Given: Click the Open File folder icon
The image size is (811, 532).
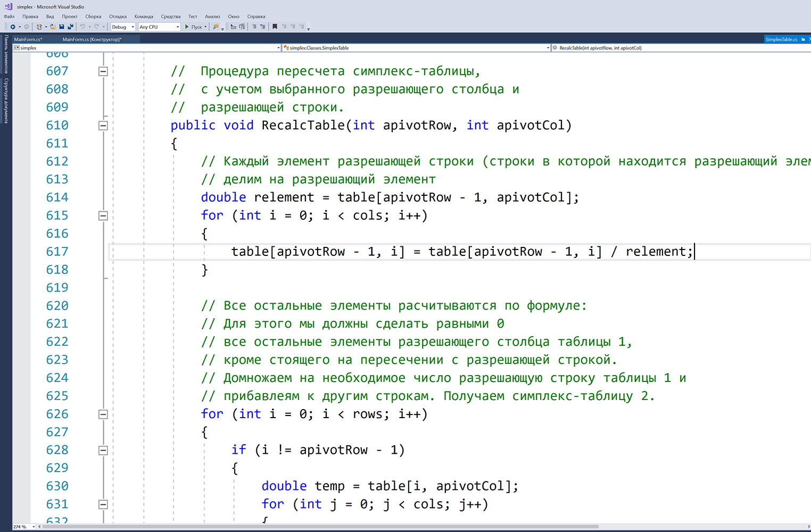Looking at the screenshot, I should [53, 27].
